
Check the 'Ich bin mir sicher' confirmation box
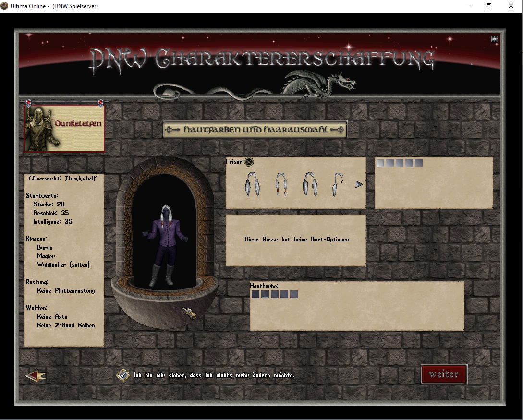tap(123, 375)
